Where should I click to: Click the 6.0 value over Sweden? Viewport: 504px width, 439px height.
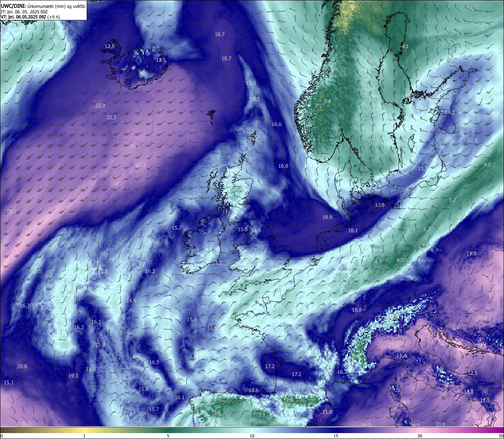coord(364,169)
